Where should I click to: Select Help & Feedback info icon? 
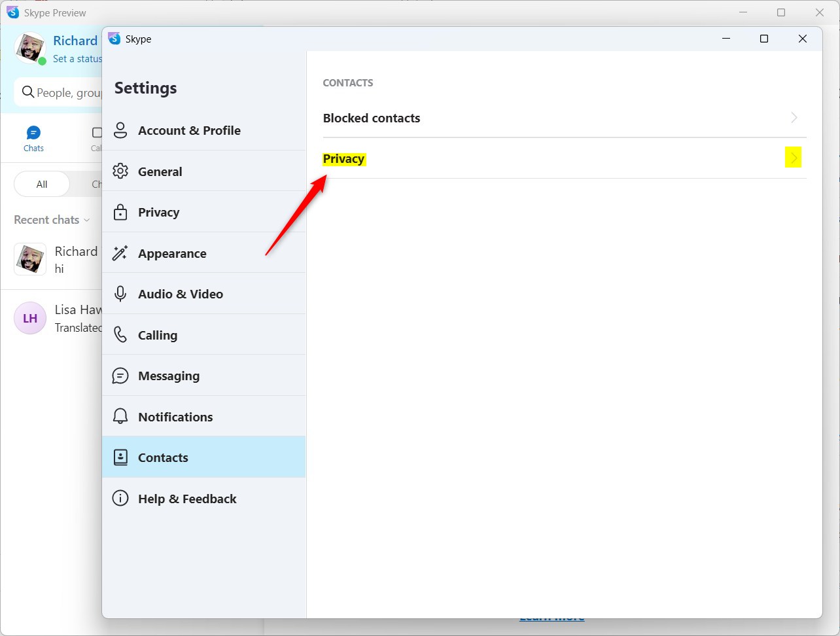pos(120,498)
